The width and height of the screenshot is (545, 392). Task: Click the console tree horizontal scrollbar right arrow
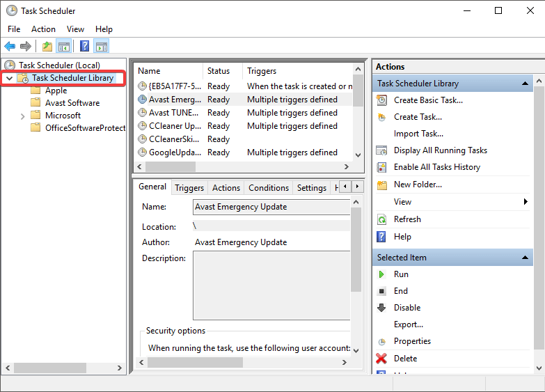[119, 368]
